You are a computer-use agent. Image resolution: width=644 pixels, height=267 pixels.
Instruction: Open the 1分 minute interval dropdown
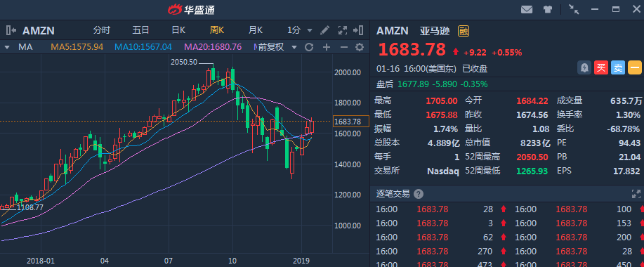coord(300,30)
